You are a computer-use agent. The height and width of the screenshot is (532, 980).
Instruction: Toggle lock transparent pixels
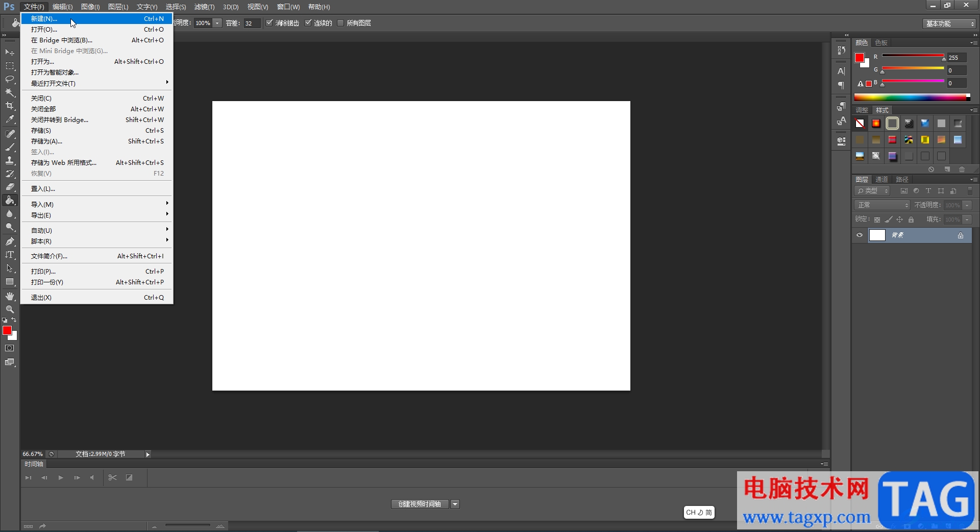(877, 220)
